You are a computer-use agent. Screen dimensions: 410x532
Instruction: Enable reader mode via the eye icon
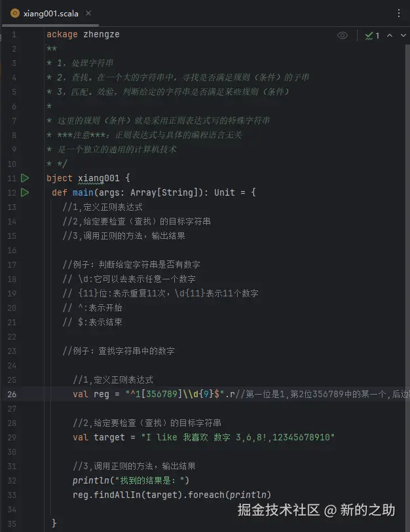pyautogui.click(x=342, y=35)
